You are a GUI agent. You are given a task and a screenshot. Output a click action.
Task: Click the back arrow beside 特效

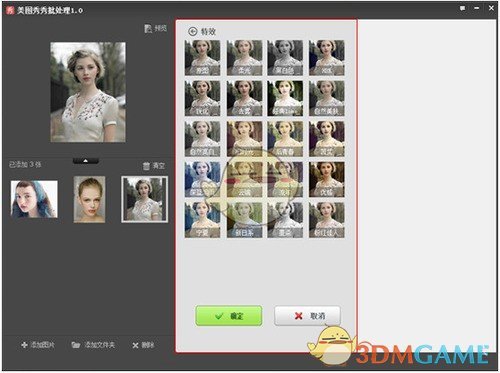click(193, 31)
